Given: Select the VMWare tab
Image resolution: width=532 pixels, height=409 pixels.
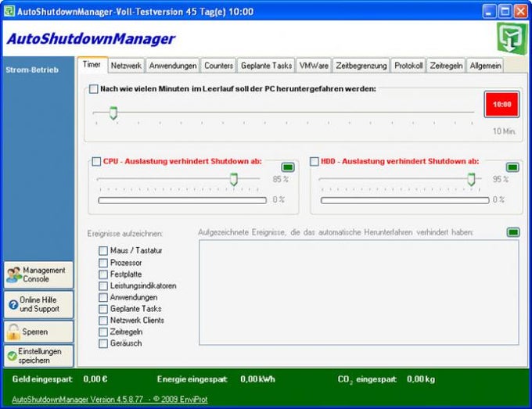Looking at the screenshot, I should coord(314,66).
